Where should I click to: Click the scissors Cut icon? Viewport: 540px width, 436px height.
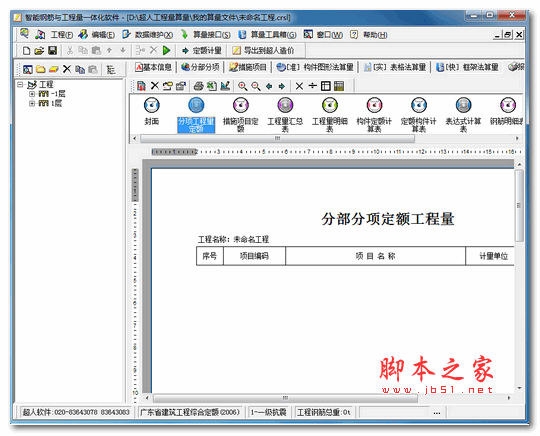70,51
